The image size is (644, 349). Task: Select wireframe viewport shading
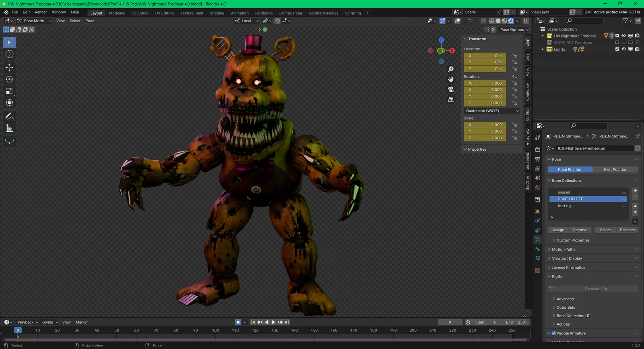491,21
